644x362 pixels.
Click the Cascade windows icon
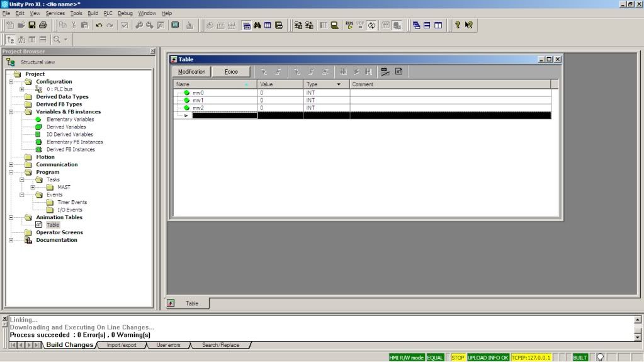pos(416,25)
